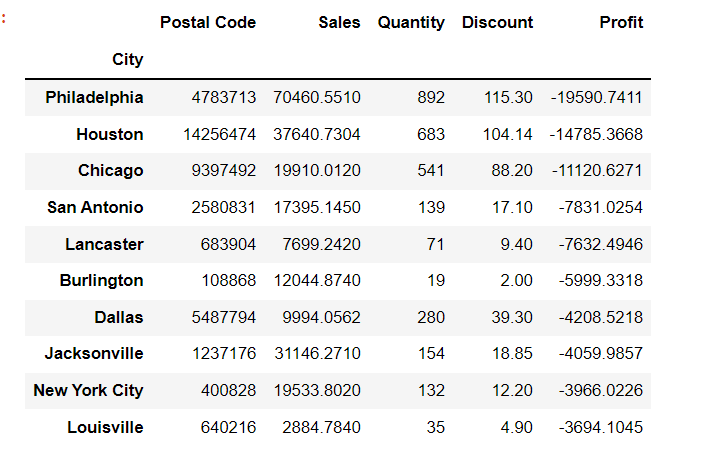726x458 pixels.
Task: Select the Chicago row label
Action: (x=111, y=170)
